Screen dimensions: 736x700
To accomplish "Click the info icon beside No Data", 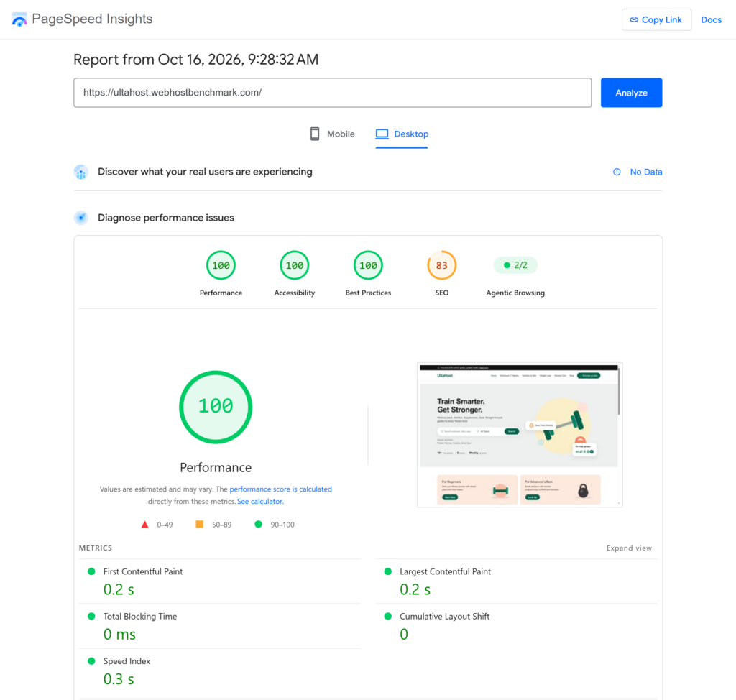I will [x=617, y=172].
